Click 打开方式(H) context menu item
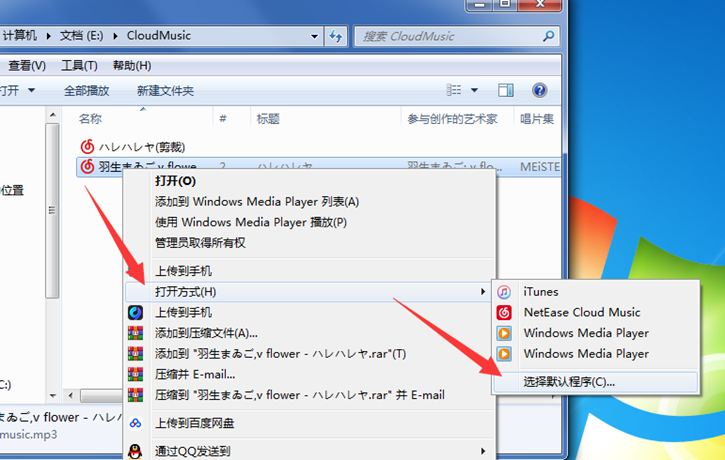 tap(186, 292)
